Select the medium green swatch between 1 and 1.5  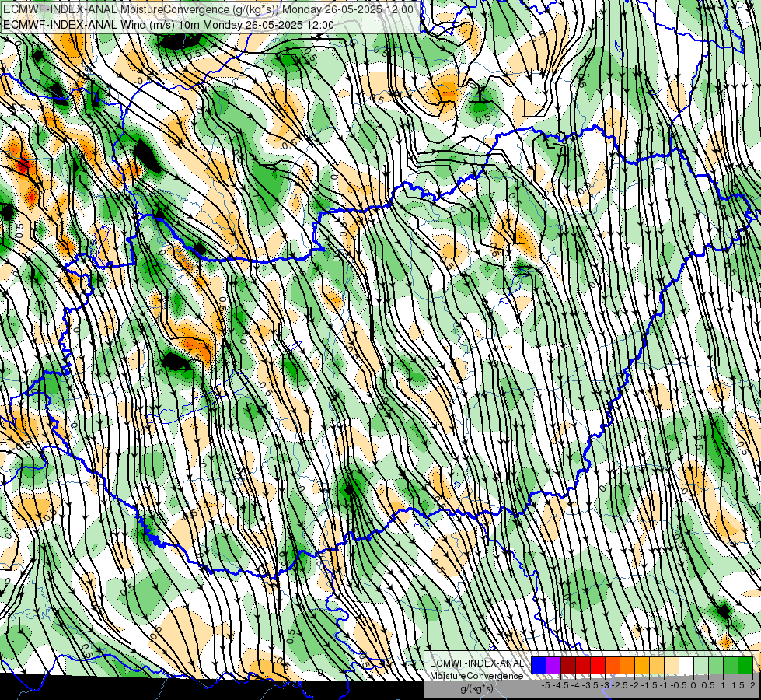click(x=731, y=666)
